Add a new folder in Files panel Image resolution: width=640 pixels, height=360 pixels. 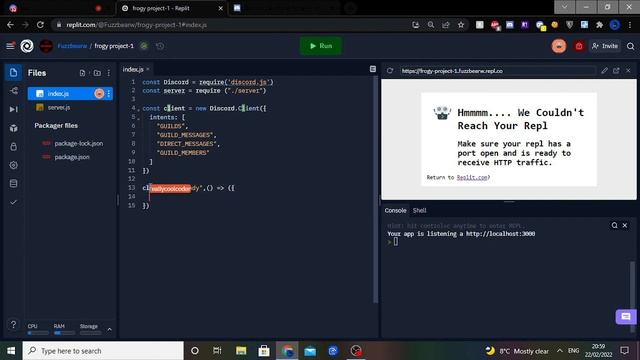pyautogui.click(x=97, y=73)
